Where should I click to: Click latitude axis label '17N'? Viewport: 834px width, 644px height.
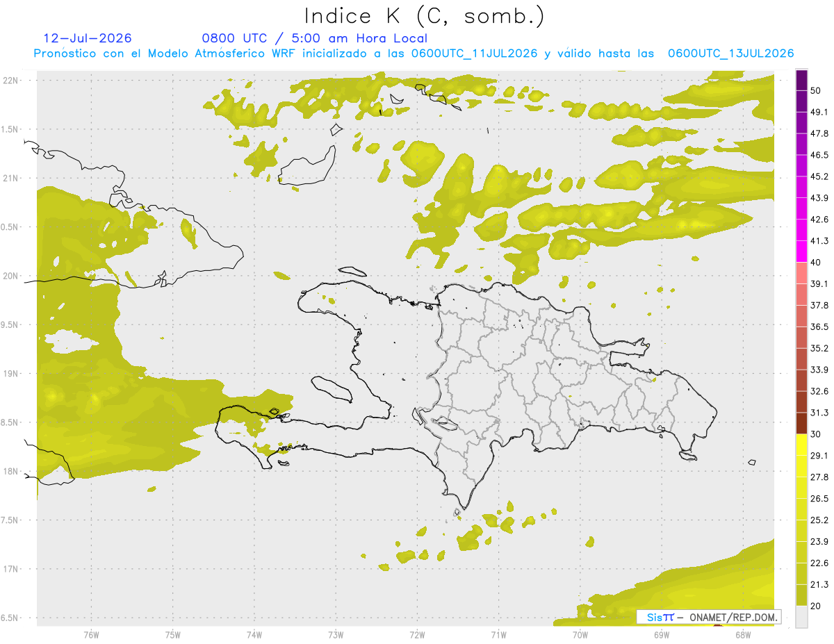11,569
